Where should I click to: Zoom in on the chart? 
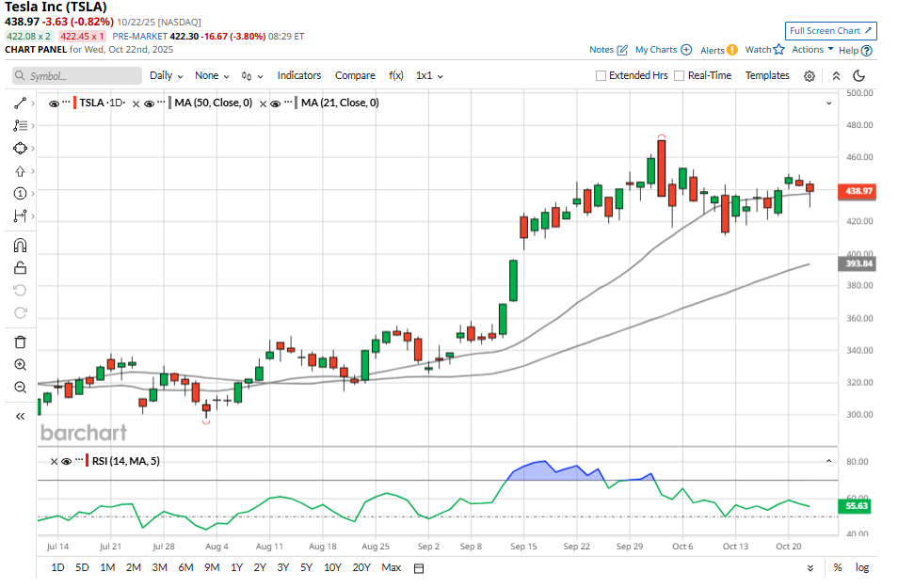pos(21,365)
